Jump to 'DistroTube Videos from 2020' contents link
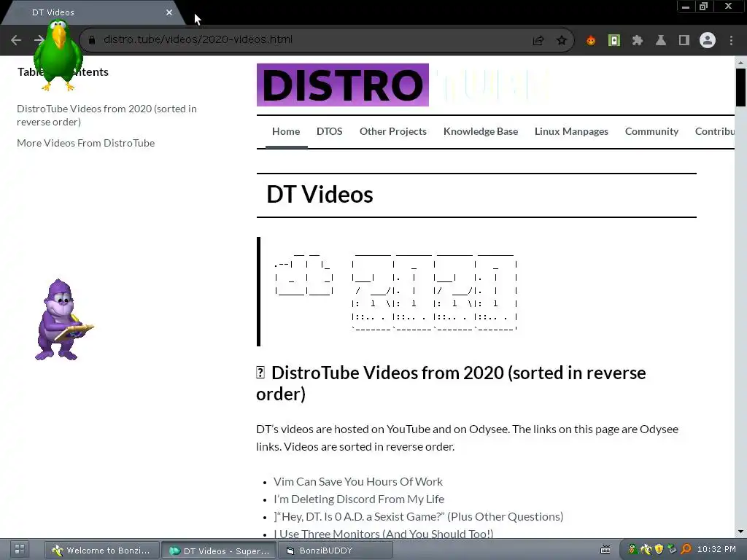Viewport: 747px width, 560px height. tap(107, 115)
